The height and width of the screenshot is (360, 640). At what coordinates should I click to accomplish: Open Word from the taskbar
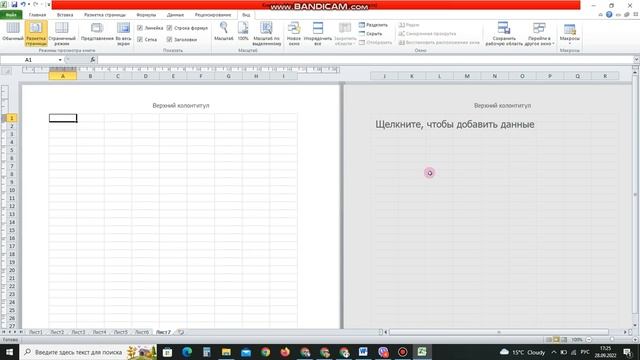click(363, 352)
